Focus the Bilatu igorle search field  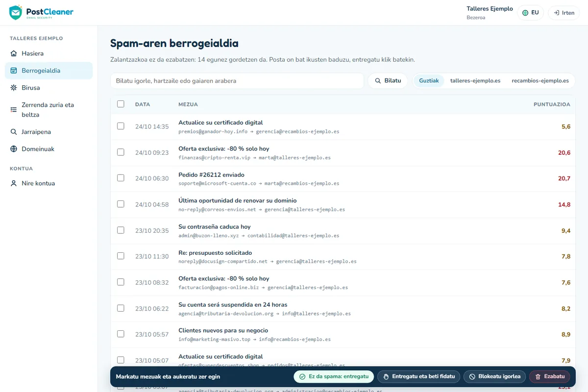(x=237, y=81)
